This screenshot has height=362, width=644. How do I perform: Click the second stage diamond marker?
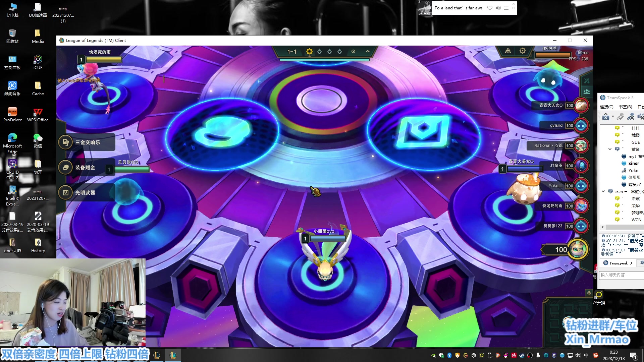[x=319, y=51]
